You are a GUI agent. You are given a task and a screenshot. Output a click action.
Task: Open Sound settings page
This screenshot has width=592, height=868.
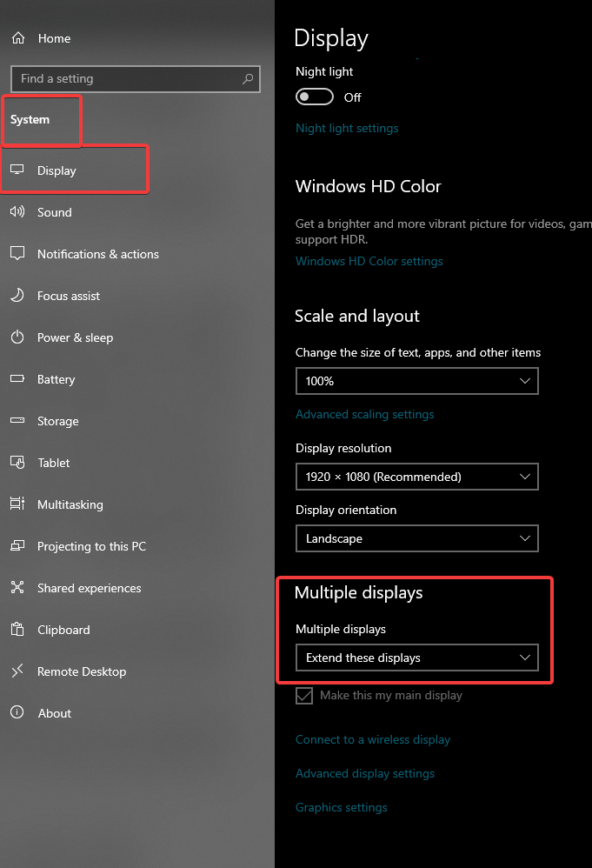[x=54, y=212]
